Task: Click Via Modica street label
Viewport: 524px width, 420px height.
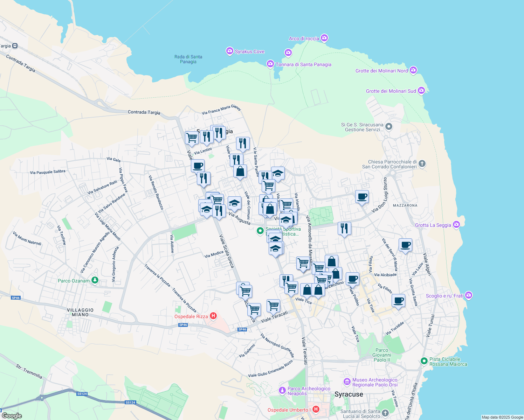Action: pos(214,254)
